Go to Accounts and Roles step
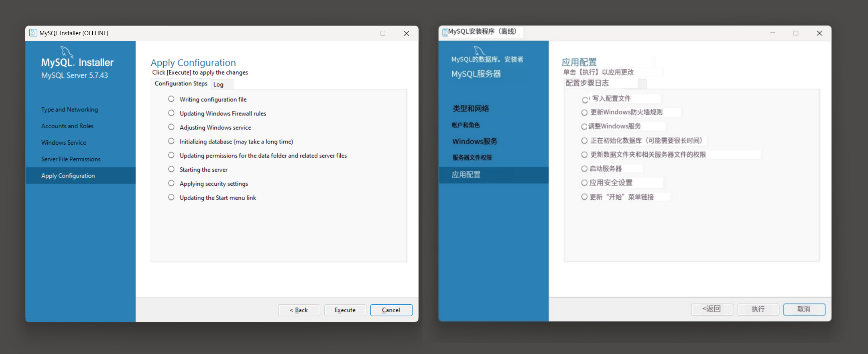Screen dimensions: 868x354 pyautogui.click(x=67, y=126)
